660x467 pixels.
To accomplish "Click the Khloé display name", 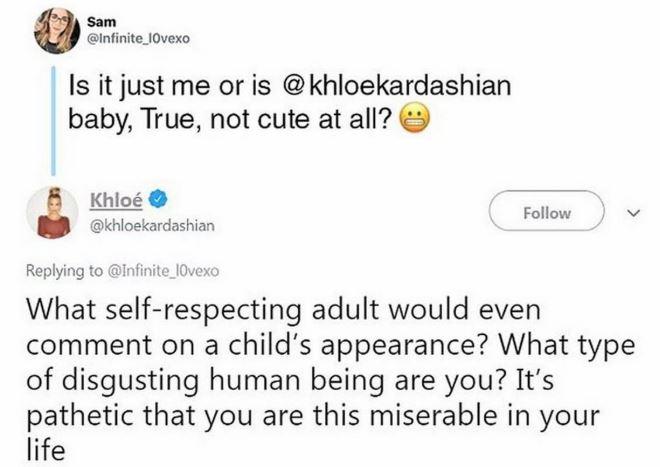I will pyautogui.click(x=117, y=201).
